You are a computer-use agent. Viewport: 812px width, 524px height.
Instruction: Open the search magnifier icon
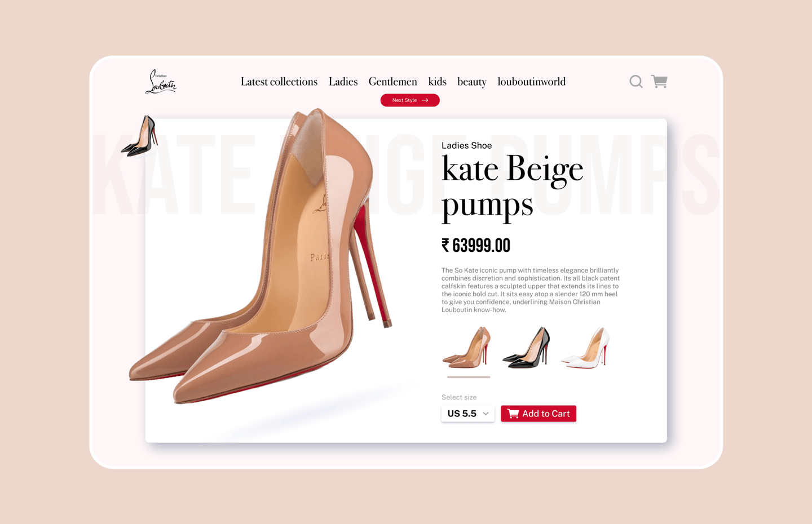pyautogui.click(x=636, y=82)
